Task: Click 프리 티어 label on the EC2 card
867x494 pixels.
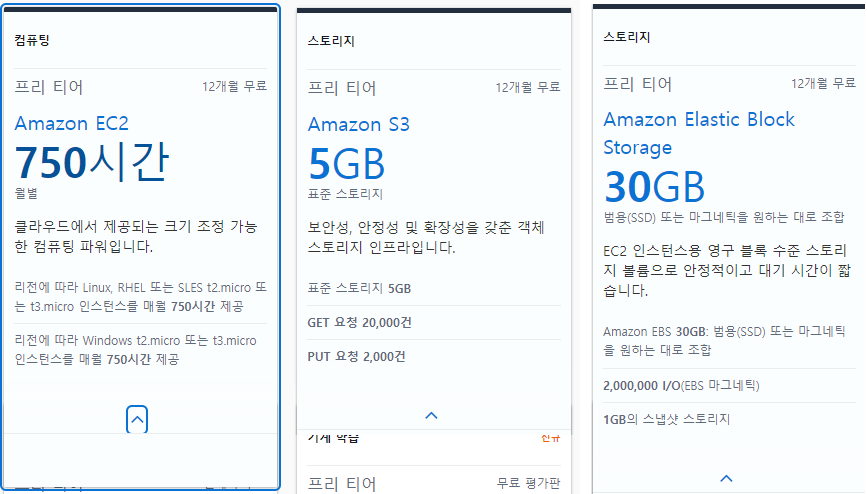Action: (x=49, y=87)
